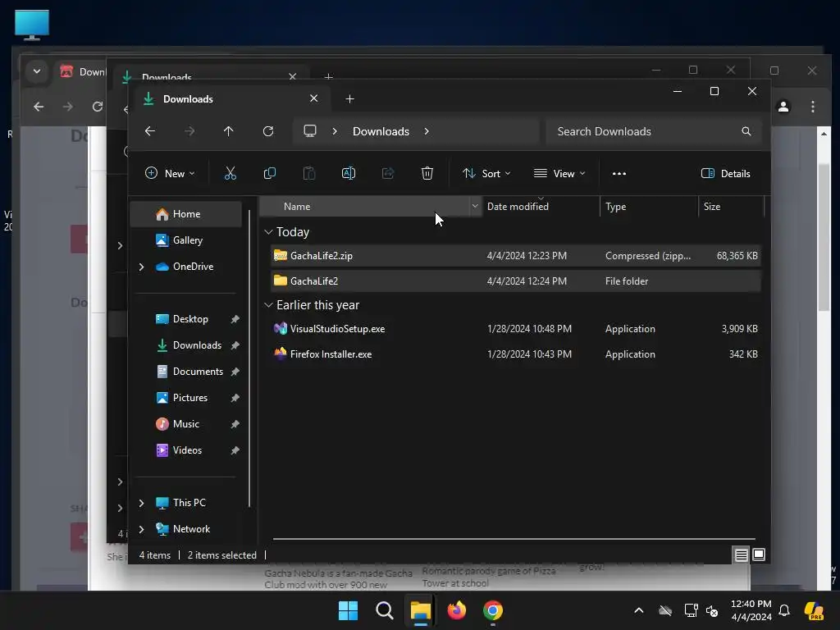
Task: Open the See more three-dots menu
Action: [x=619, y=174]
